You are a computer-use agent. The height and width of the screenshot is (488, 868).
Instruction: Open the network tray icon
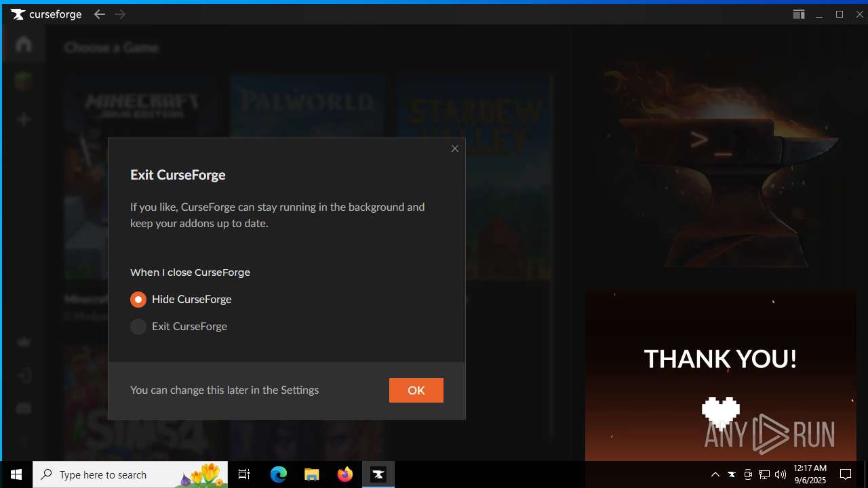(x=764, y=474)
